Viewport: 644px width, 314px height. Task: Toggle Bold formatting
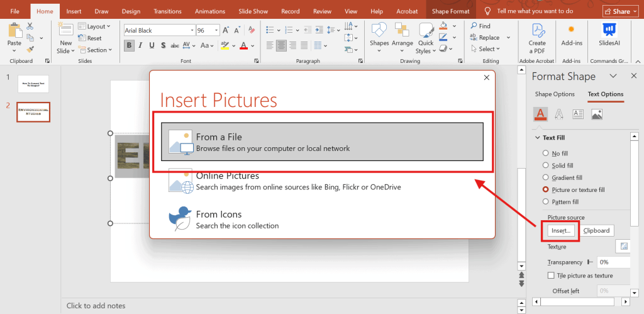[129, 45]
